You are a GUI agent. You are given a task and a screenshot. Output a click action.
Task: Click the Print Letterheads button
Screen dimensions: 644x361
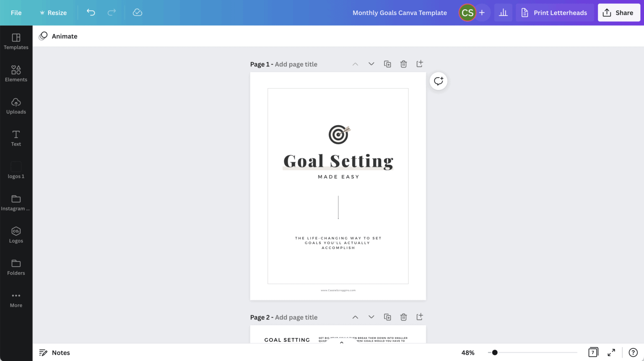[x=554, y=13]
